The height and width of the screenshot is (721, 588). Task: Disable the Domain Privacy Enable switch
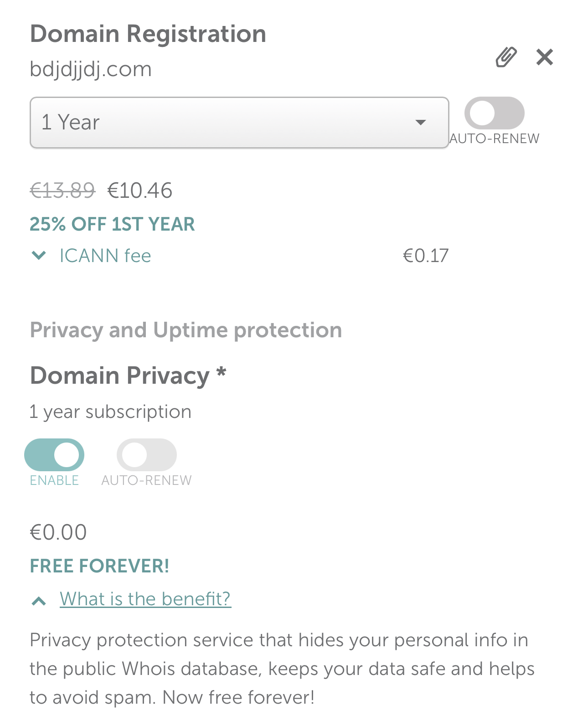54,455
